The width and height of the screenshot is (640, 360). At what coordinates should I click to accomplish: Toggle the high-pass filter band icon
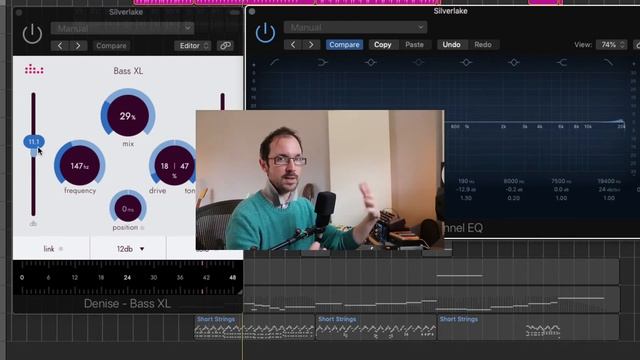click(x=274, y=62)
